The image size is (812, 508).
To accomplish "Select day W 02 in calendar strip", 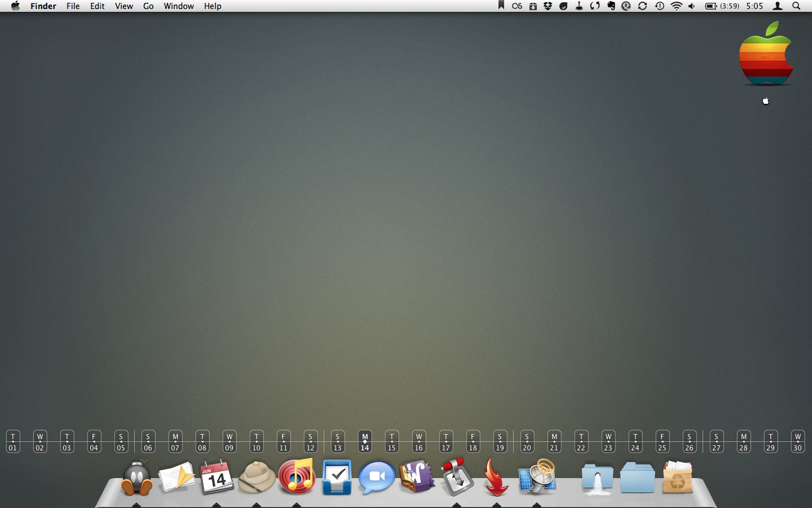I will tap(39, 441).
